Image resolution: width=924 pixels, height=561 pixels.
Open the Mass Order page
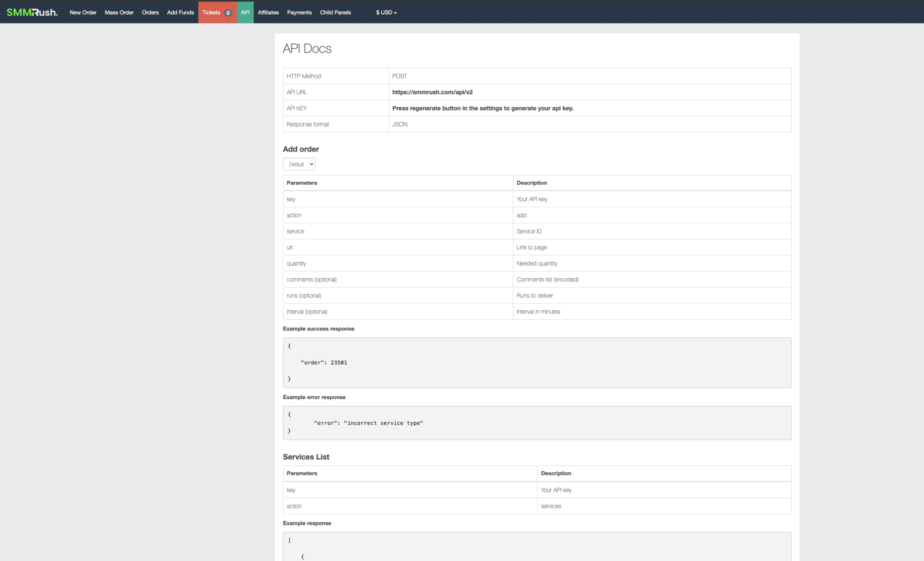(x=119, y=13)
